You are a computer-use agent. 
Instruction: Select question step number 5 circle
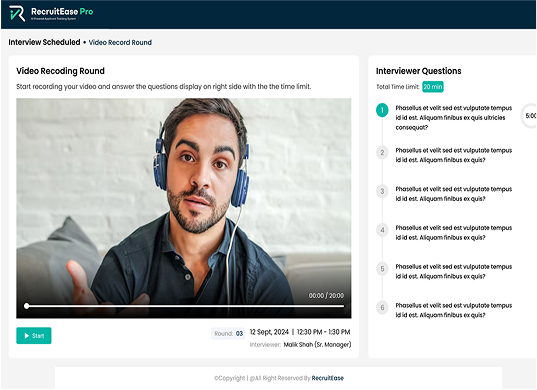point(382,269)
